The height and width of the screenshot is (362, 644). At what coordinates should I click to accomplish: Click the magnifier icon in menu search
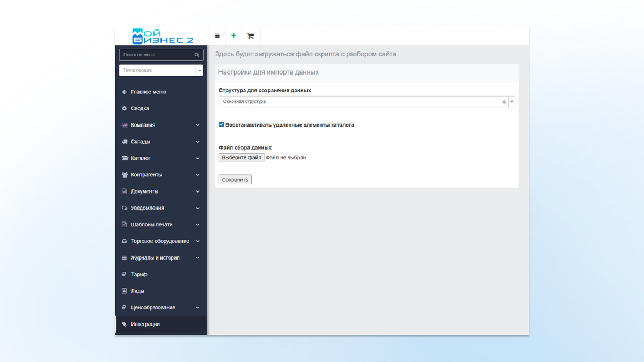tap(197, 55)
